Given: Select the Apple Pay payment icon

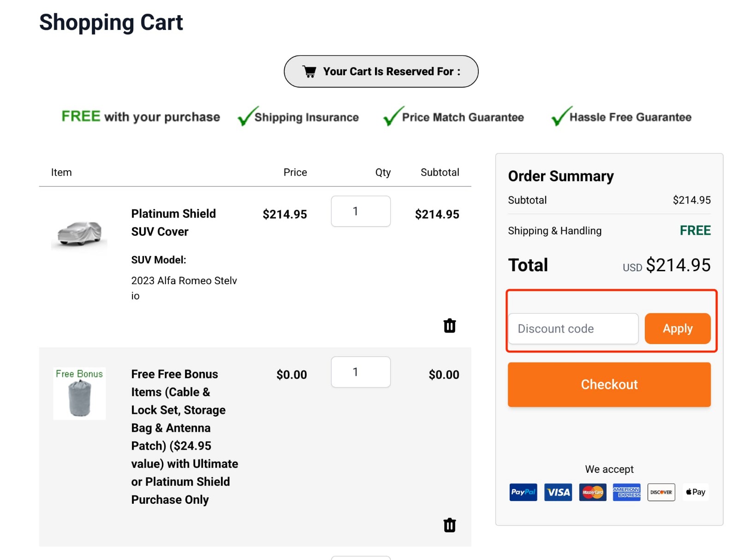Looking at the screenshot, I should coord(695,492).
